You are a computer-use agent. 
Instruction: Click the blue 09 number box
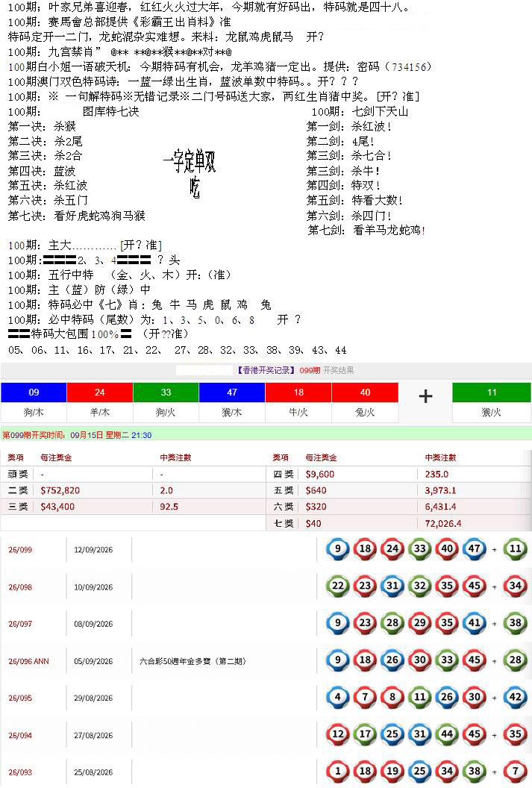[x=34, y=392]
